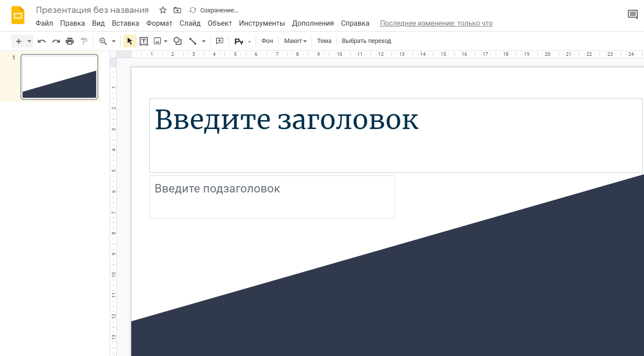The height and width of the screenshot is (356, 644).
Task: Insert image via image icon
Action: (157, 41)
